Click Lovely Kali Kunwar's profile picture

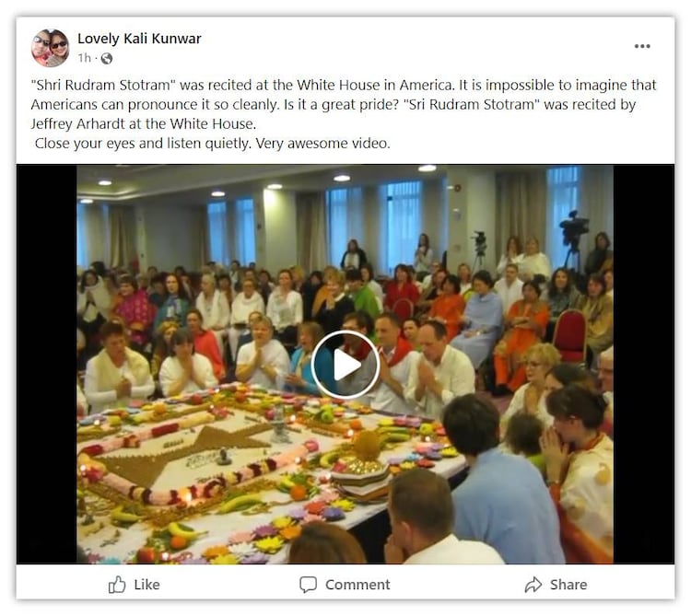pyautogui.click(x=51, y=48)
